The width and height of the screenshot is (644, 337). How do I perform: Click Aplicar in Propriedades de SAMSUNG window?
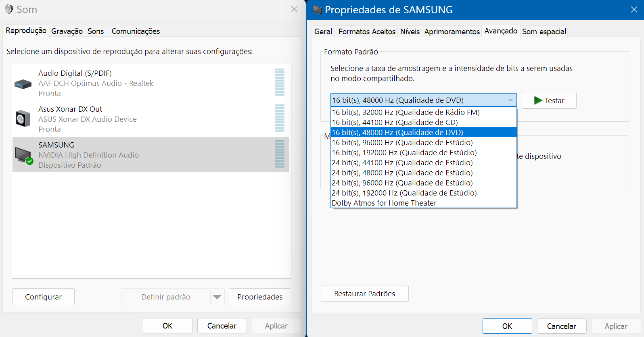click(616, 326)
